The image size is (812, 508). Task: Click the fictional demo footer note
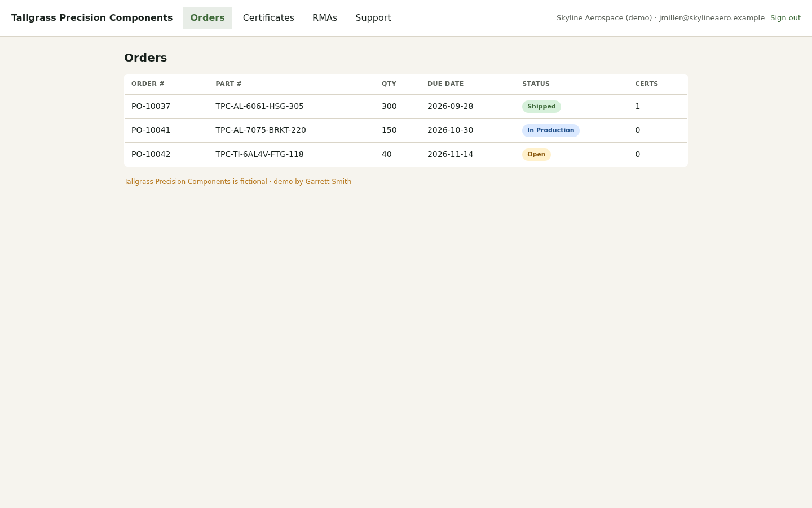(237, 182)
